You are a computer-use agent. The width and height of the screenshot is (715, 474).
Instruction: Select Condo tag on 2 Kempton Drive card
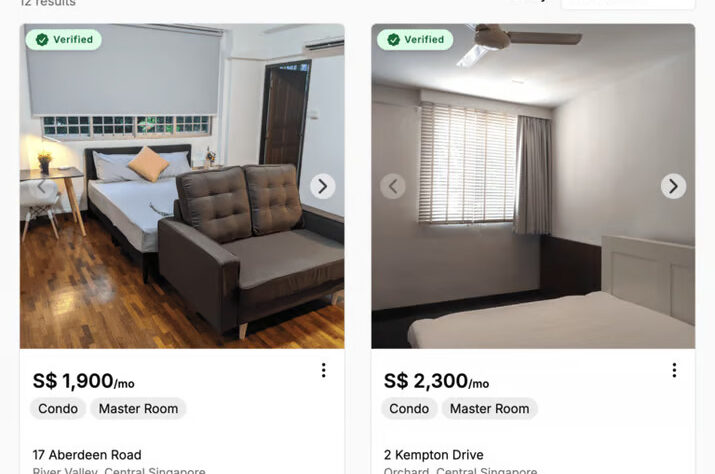409,408
